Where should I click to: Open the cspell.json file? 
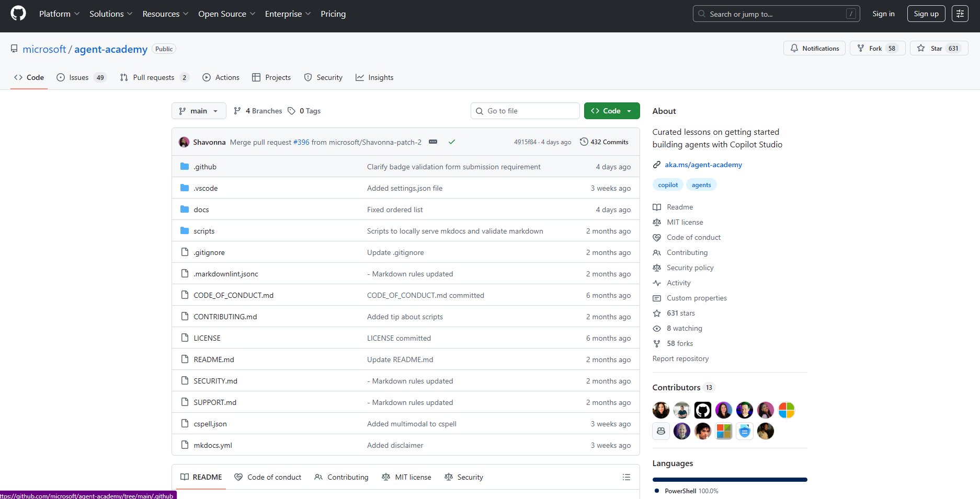(x=210, y=424)
